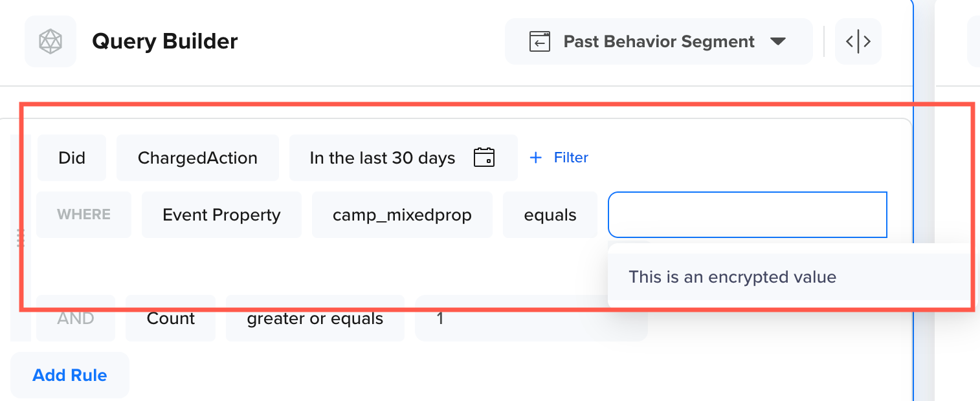
Task: Click the empty property value input field
Action: click(x=747, y=214)
